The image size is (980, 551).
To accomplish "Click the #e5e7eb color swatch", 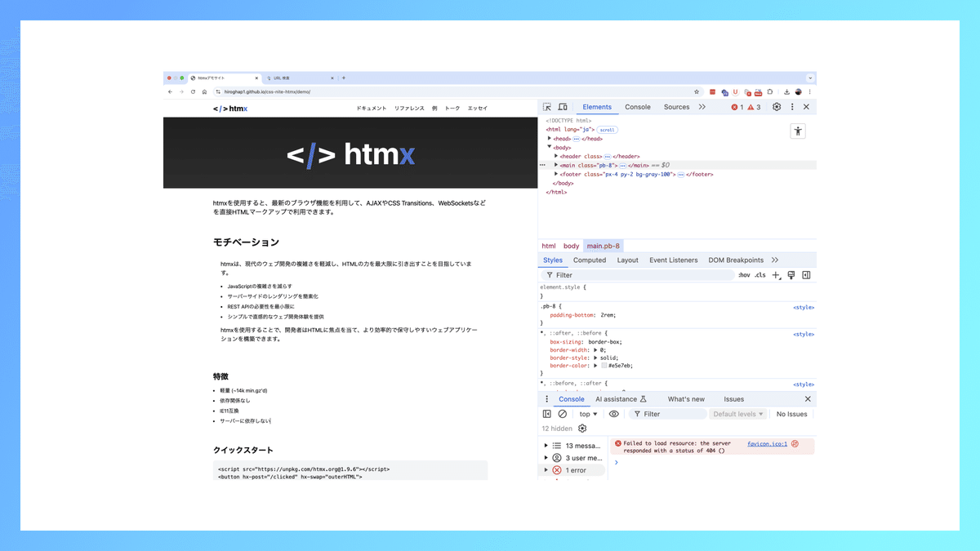I will (x=604, y=366).
